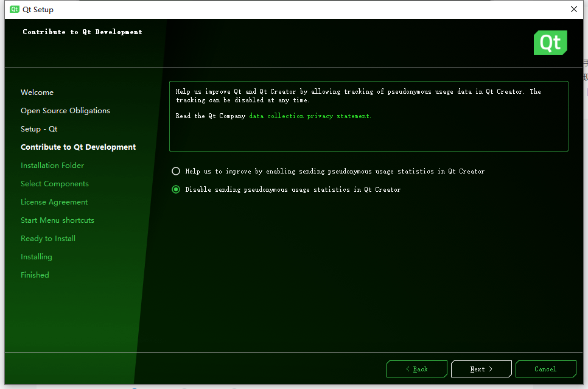Enable sending pseudonymous usage statistics
588x389 pixels.
click(176, 171)
